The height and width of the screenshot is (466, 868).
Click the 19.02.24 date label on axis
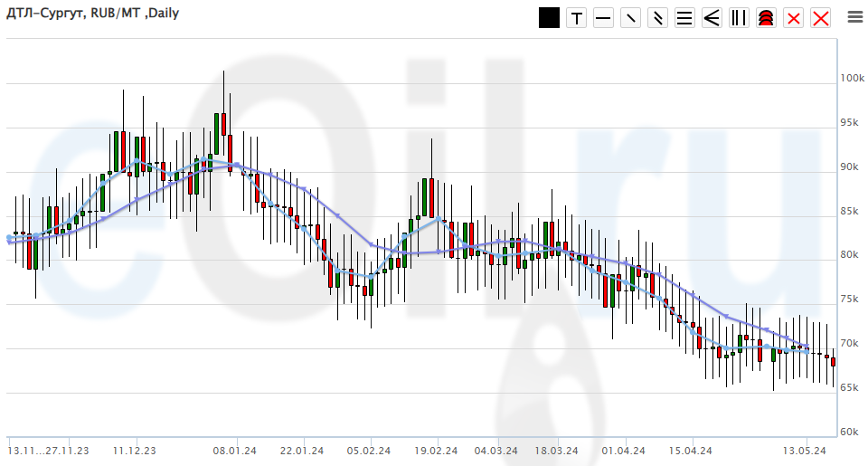pyautogui.click(x=436, y=450)
